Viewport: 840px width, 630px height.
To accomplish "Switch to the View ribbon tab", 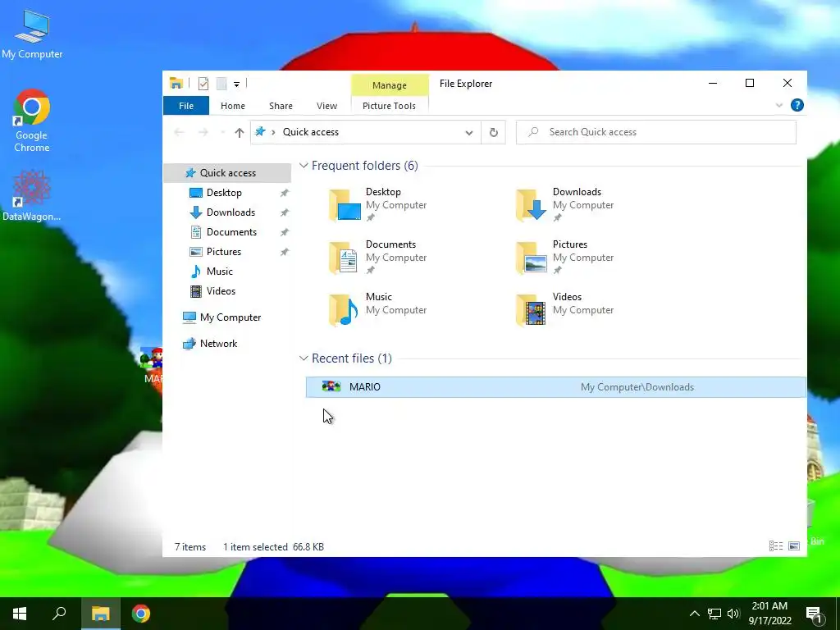I will [x=326, y=106].
